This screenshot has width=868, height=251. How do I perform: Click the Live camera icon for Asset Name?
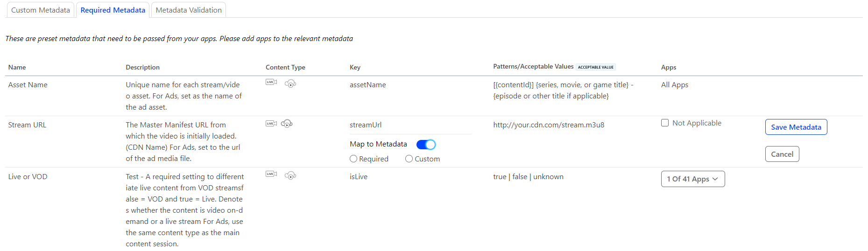tap(271, 83)
